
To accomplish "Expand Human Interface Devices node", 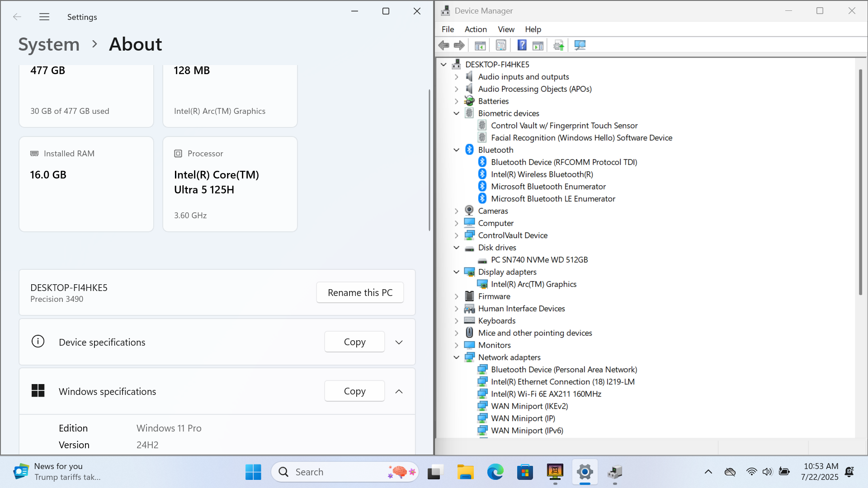I will pyautogui.click(x=457, y=309).
